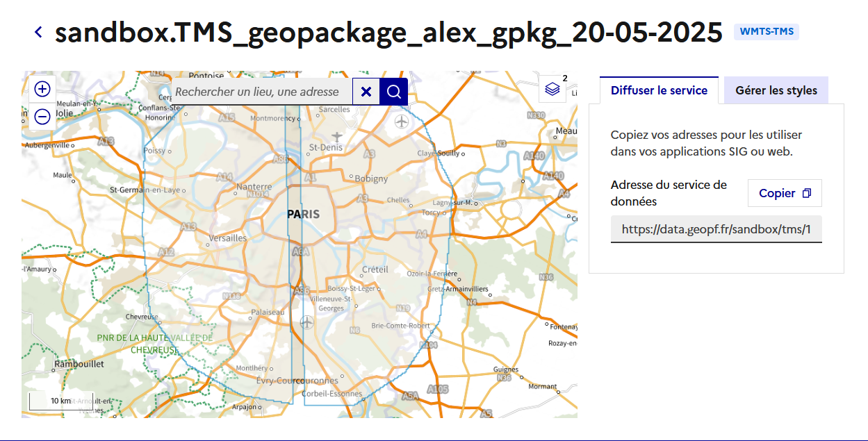Zoom in on the map
The height and width of the screenshot is (441, 868).
42,89
